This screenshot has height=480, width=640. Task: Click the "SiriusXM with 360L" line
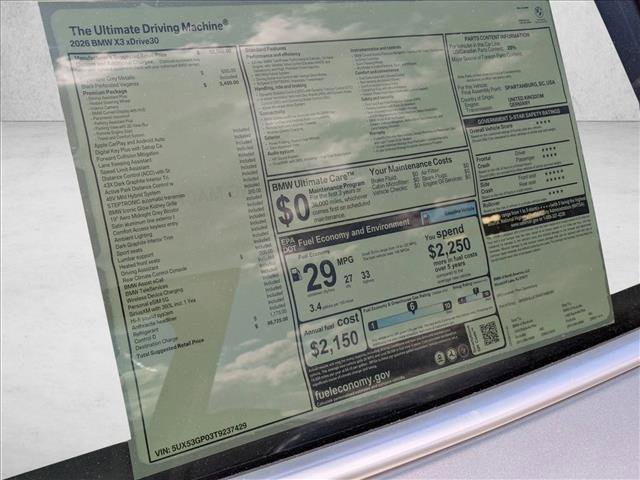163,307
